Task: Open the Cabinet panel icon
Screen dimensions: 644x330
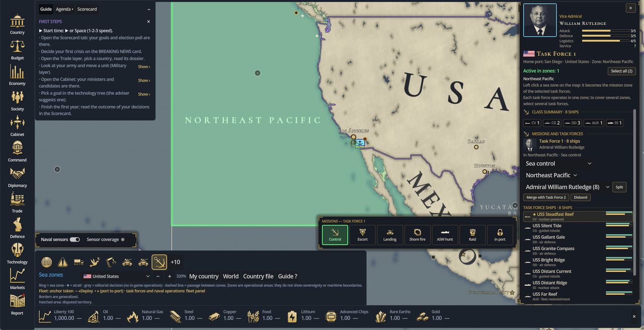Action: 17,126
